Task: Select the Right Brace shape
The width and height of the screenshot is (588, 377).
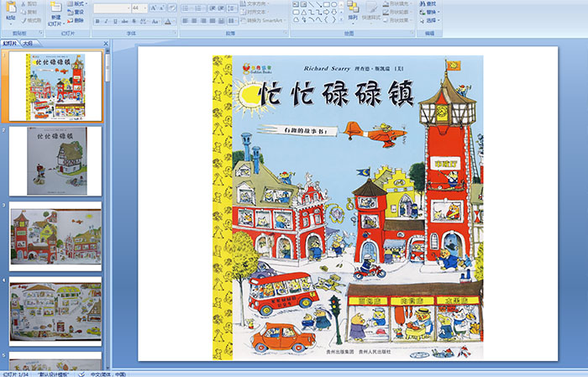Action: (x=333, y=19)
